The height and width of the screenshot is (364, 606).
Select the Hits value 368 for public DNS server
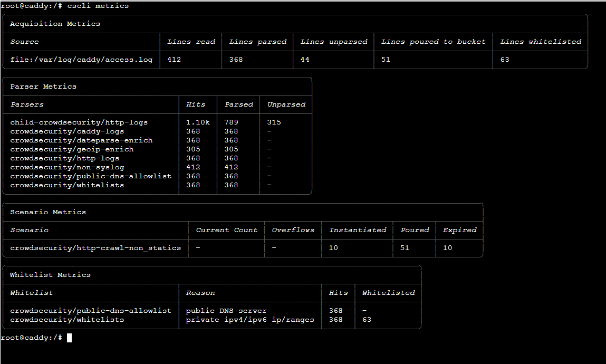[x=336, y=311]
